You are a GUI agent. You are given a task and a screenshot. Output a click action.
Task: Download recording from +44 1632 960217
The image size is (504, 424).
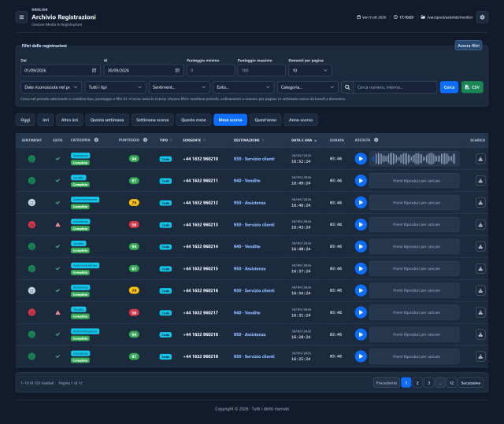480,312
